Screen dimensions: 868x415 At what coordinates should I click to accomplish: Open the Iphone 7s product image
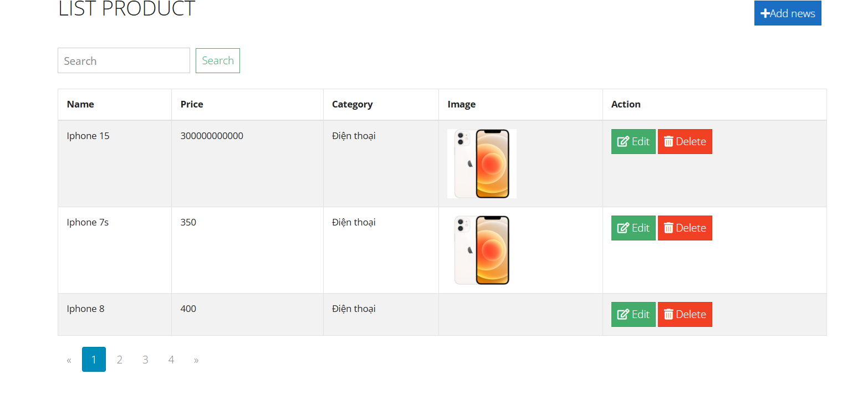482,250
